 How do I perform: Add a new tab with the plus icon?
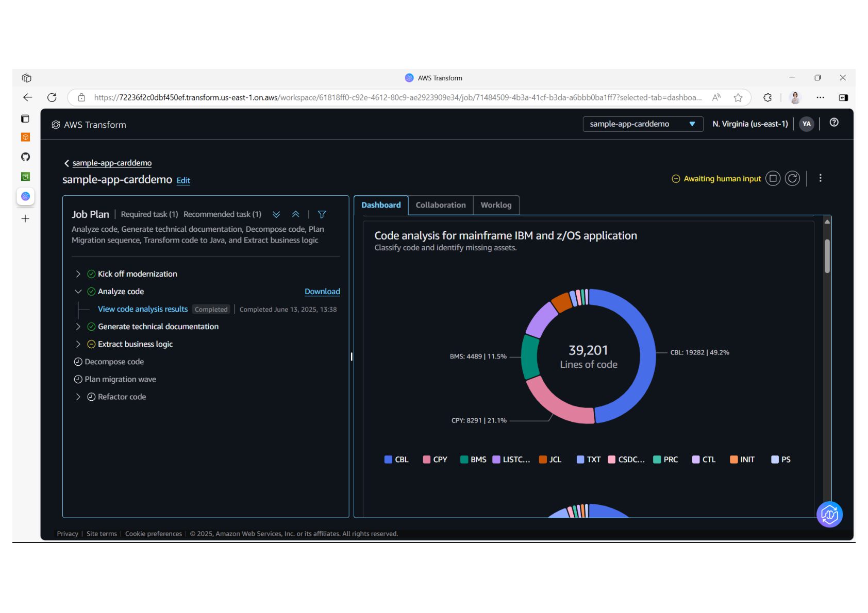pos(25,218)
